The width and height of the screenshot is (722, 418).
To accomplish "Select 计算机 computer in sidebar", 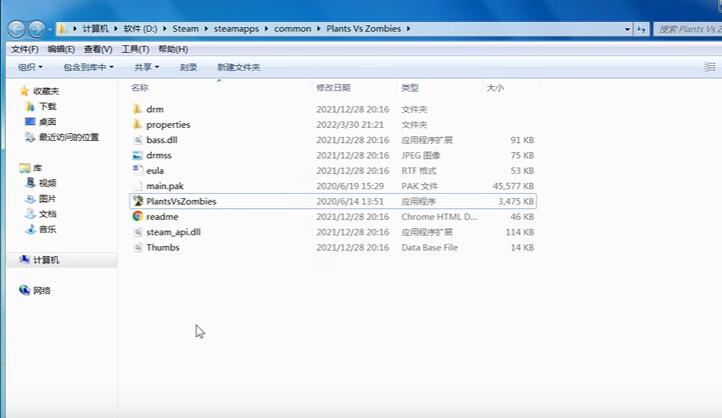I will [40, 260].
